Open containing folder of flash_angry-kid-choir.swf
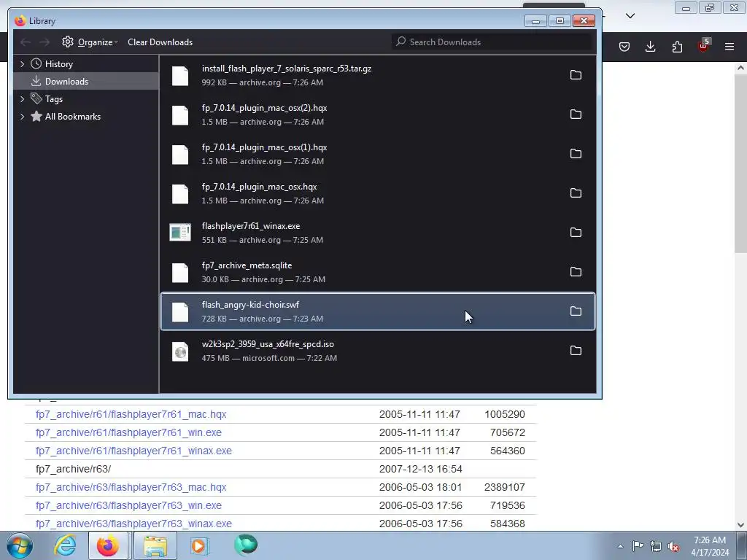This screenshot has width=747, height=560. point(576,311)
